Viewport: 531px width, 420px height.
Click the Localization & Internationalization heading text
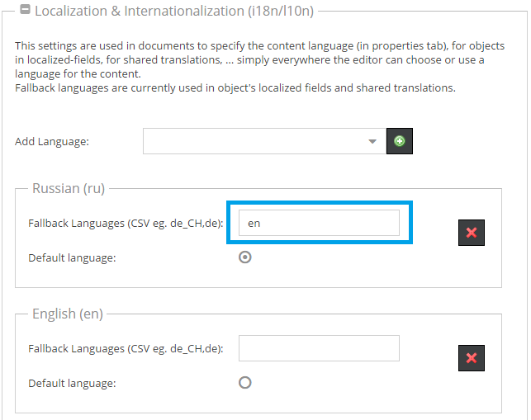[175, 12]
